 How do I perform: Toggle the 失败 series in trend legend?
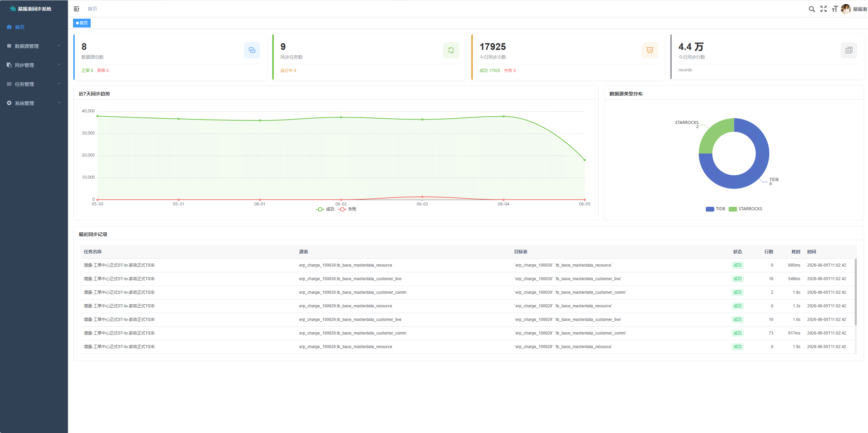347,209
